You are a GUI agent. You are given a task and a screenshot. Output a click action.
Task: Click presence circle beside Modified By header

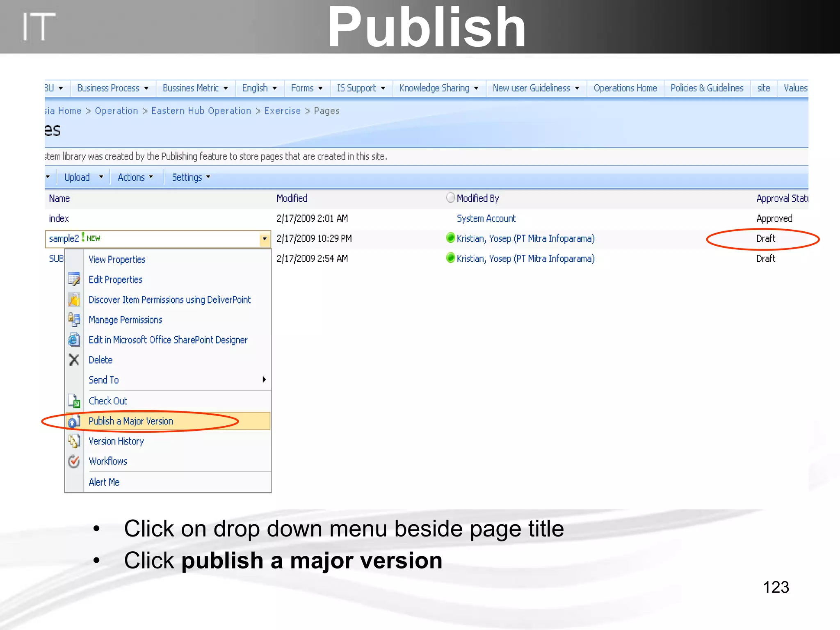tap(450, 198)
